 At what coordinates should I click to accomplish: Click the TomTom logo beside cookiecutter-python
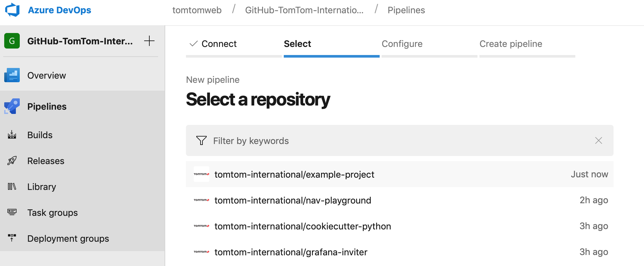[x=201, y=226]
